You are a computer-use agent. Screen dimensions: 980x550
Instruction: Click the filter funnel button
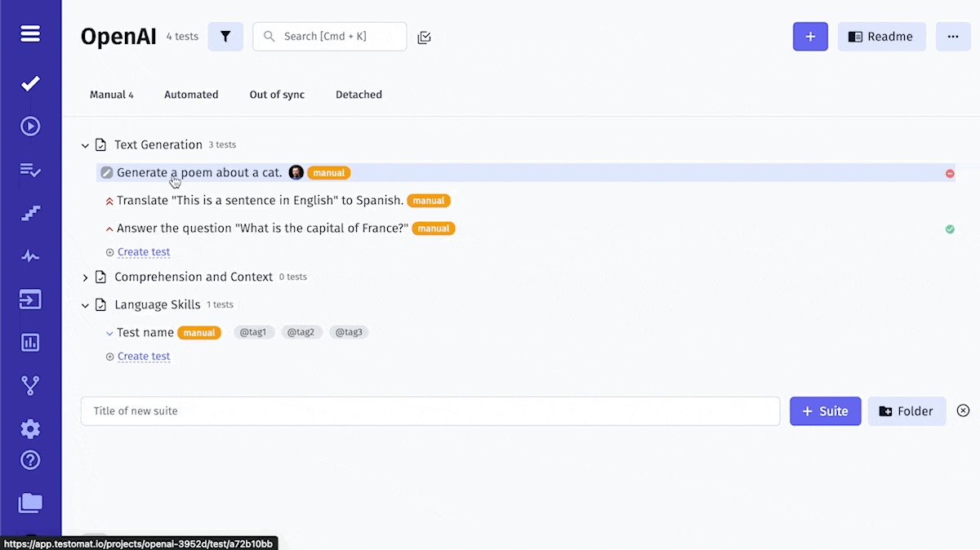coord(225,37)
